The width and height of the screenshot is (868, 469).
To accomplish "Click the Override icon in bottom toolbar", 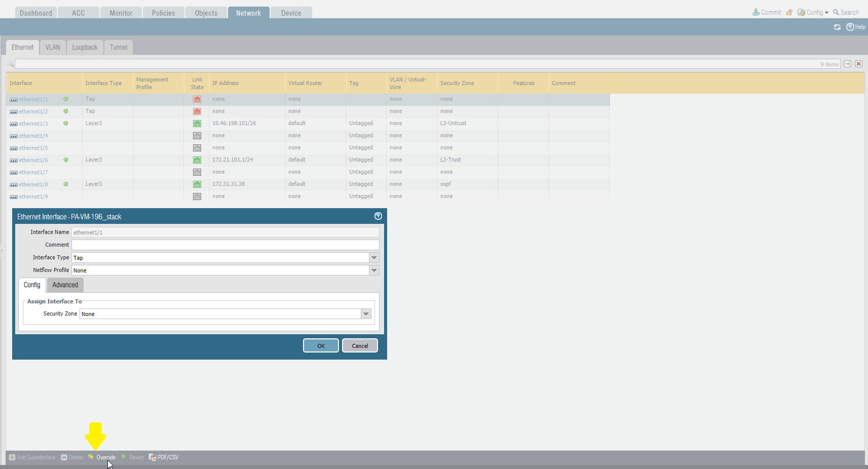I will pos(91,457).
